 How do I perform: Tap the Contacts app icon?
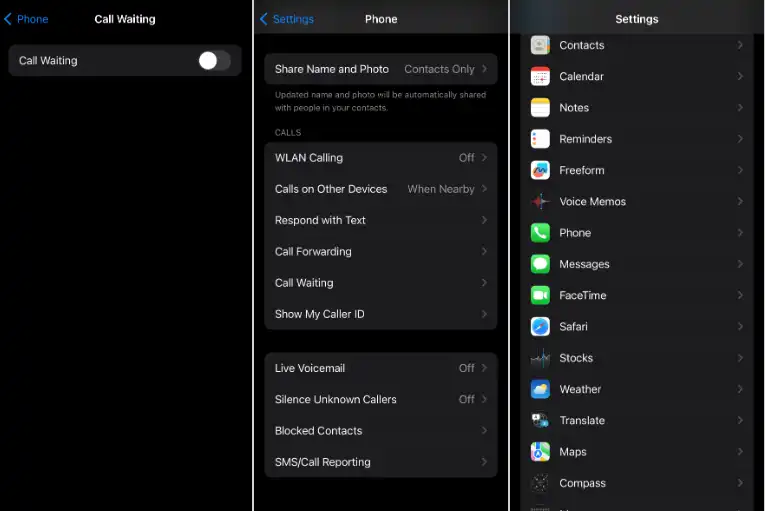click(x=540, y=45)
